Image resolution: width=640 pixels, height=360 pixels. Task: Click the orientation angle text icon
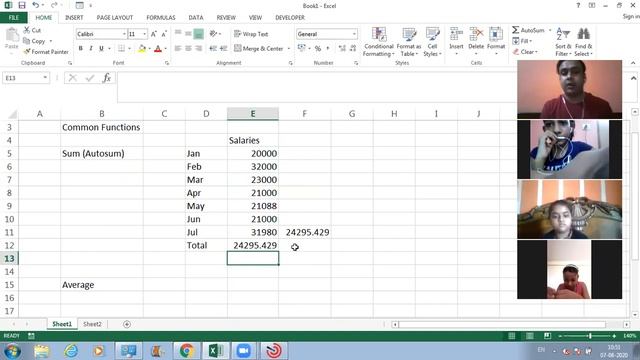(x=213, y=34)
